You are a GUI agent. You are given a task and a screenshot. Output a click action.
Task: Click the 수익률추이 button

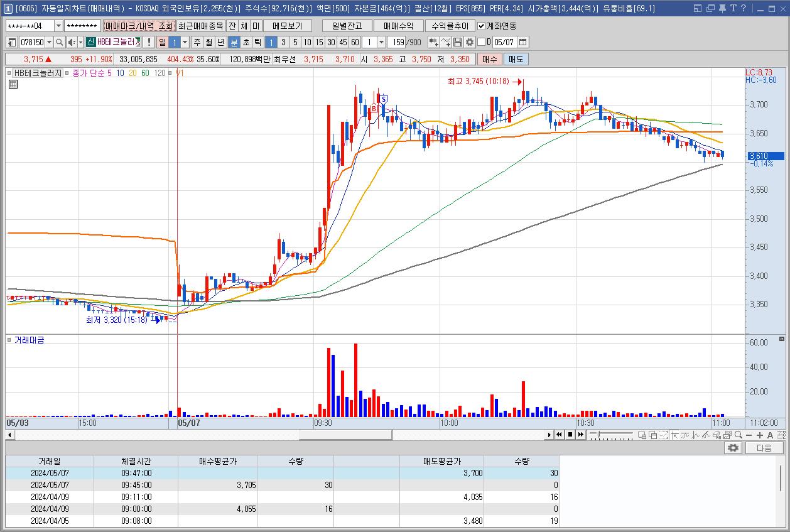tap(450, 26)
